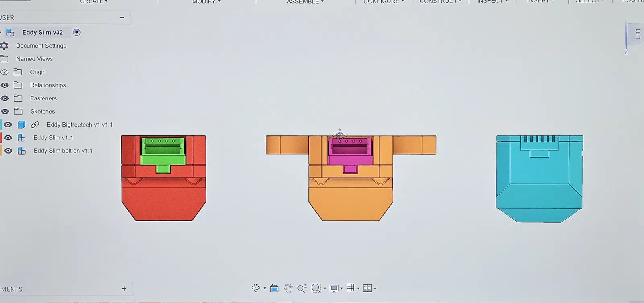This screenshot has height=303, width=644.
Task: Open the Orbit type dropdown arrow
Action: click(264, 288)
